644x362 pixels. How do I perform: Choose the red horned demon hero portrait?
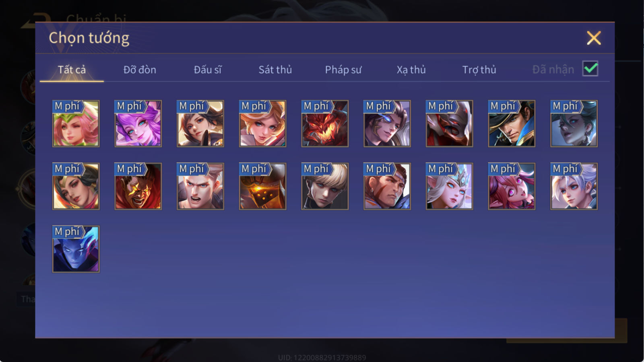click(325, 123)
